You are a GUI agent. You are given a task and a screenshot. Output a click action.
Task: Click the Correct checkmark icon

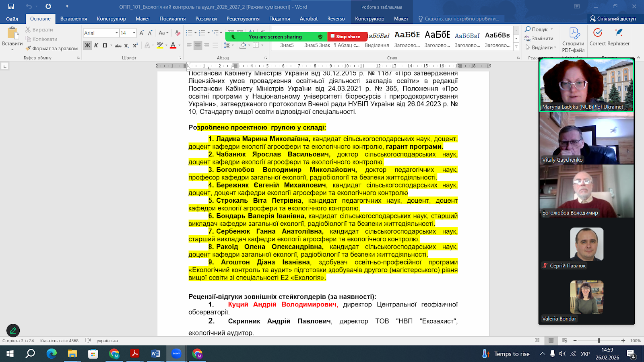tap(598, 33)
